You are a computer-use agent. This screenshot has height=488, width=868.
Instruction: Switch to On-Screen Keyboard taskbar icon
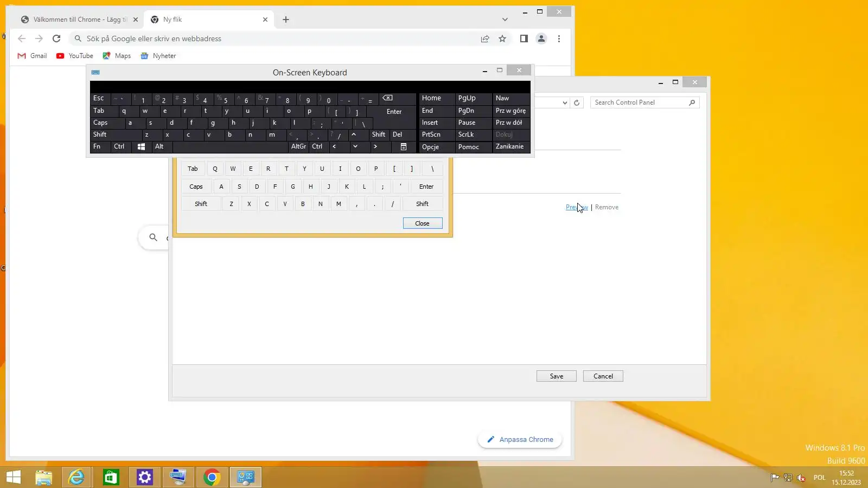tap(178, 477)
